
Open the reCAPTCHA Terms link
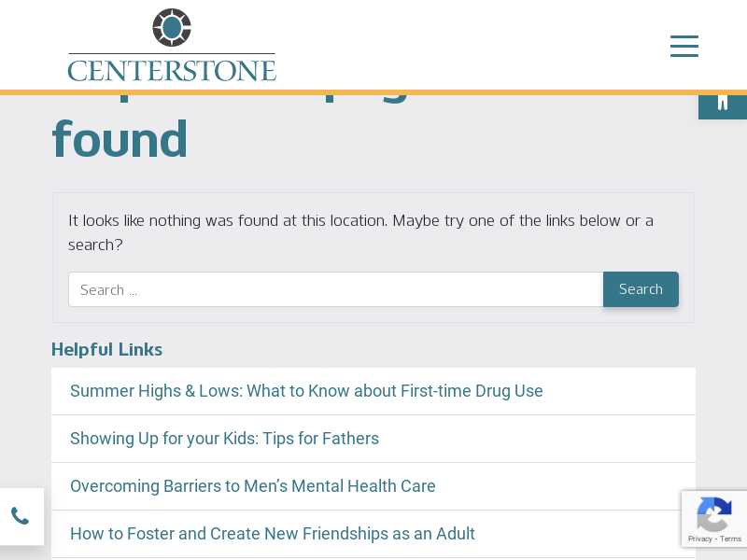pos(730,539)
